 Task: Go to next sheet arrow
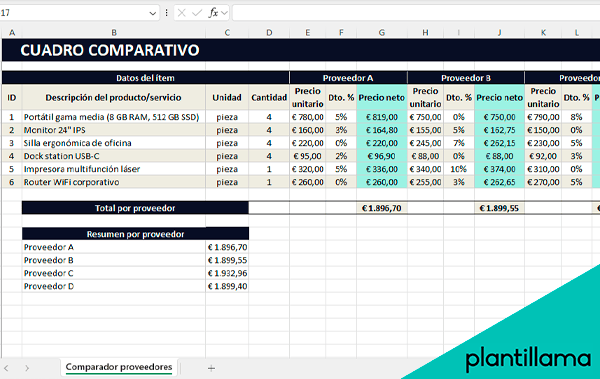(x=27, y=368)
